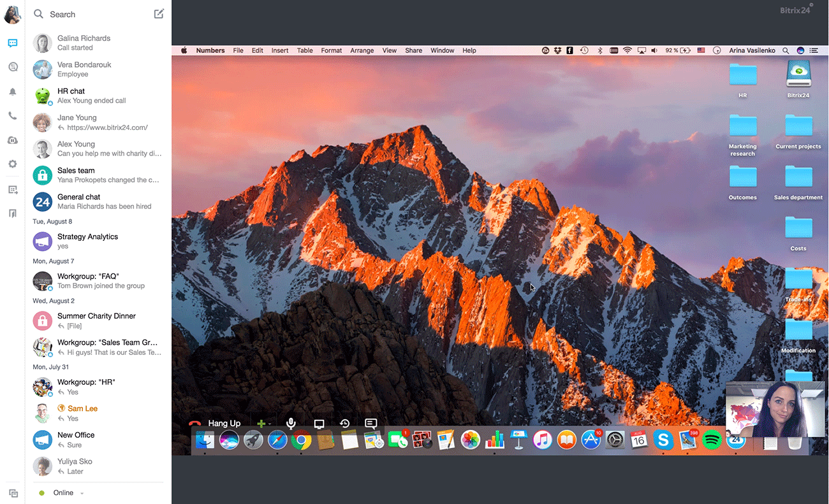Open the Format menu in menu bar
829x504 pixels.
331,50
